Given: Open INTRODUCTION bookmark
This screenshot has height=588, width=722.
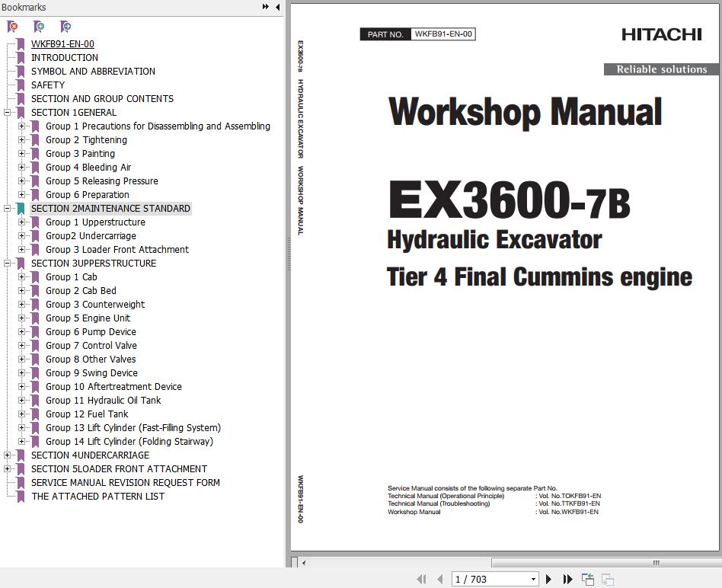Looking at the screenshot, I should click(x=65, y=58).
